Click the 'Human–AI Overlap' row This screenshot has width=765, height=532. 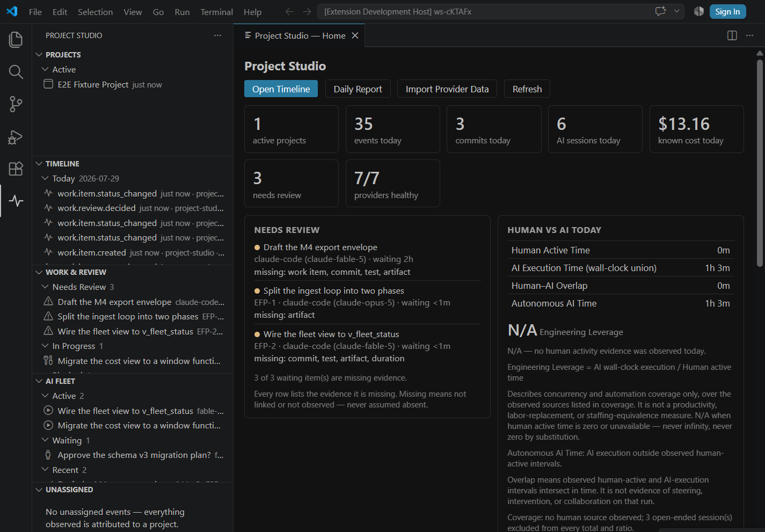click(x=621, y=286)
